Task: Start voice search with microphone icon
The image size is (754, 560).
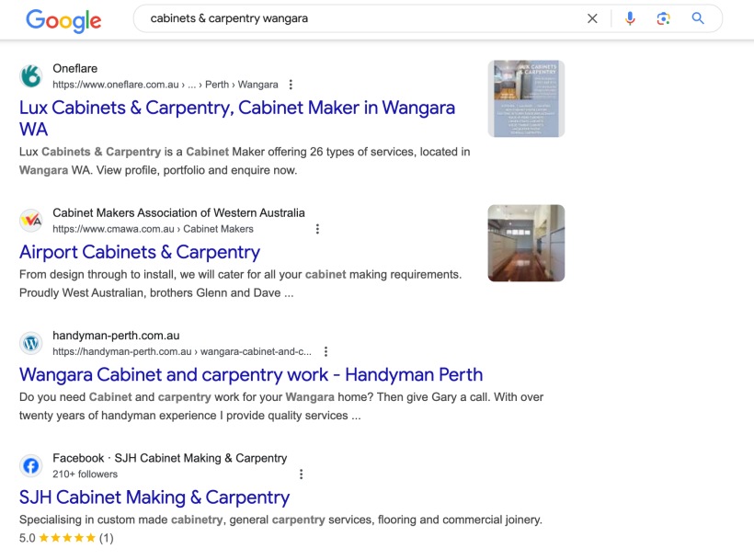Action: pyautogui.click(x=630, y=18)
